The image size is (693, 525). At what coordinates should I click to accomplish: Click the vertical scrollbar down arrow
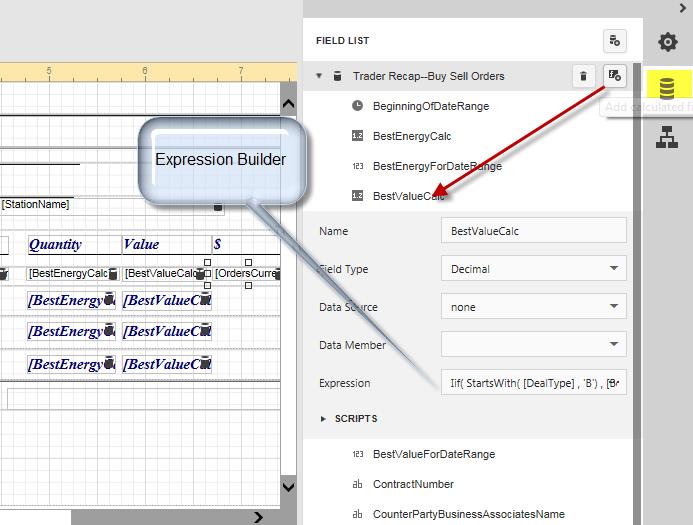(x=289, y=487)
